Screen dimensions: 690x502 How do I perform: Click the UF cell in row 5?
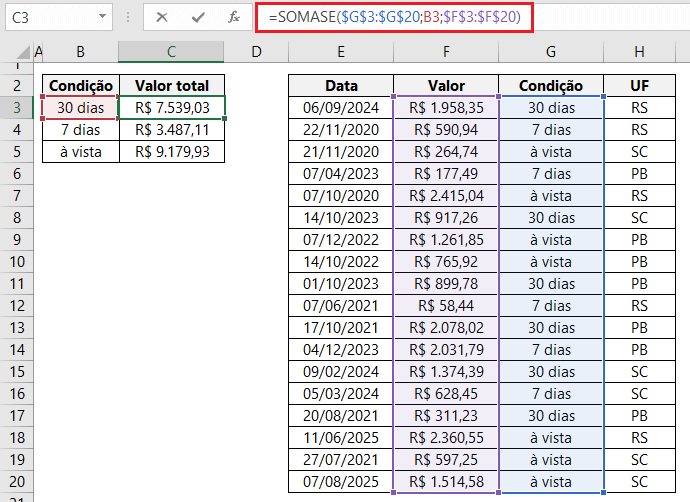tap(639, 151)
